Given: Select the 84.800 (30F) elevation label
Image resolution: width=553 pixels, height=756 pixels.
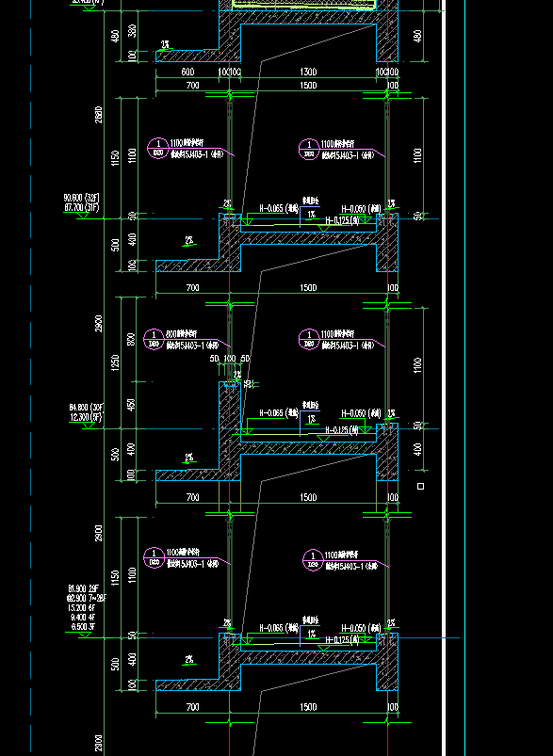Looking at the screenshot, I should 87,408.
